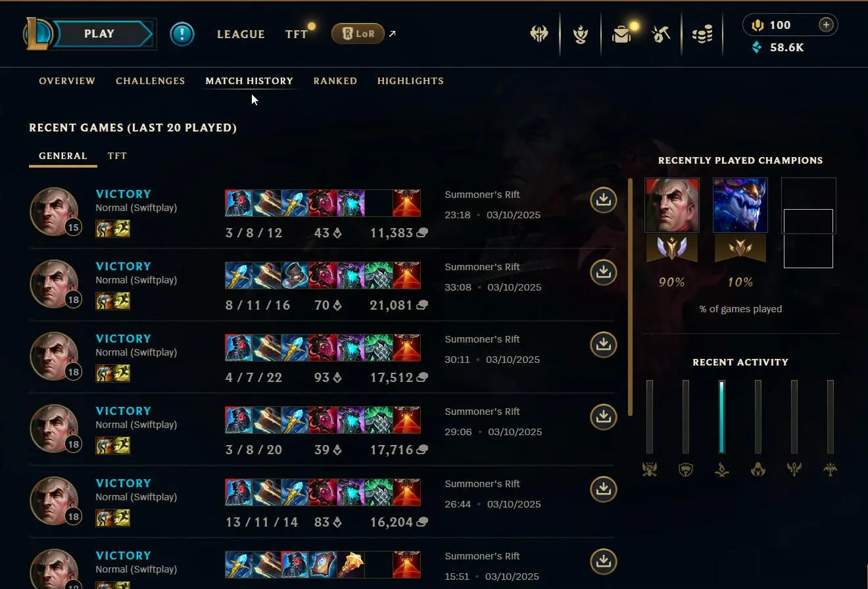Click the plus icon to purchase RP

click(x=826, y=25)
